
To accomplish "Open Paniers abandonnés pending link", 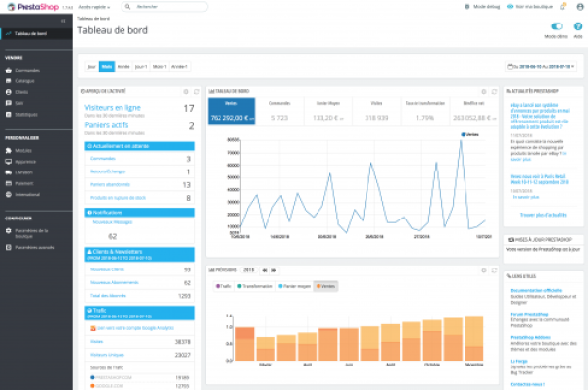I will point(110,184).
